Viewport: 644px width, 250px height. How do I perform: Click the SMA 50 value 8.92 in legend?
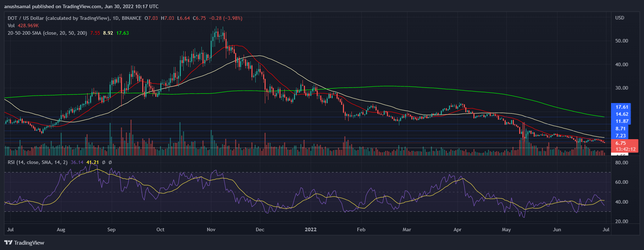click(108, 33)
